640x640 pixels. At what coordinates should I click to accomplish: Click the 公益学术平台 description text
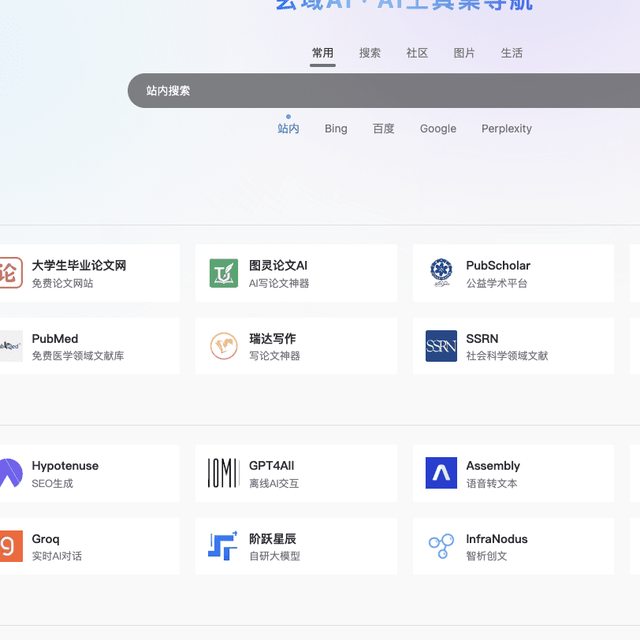[x=497, y=283]
